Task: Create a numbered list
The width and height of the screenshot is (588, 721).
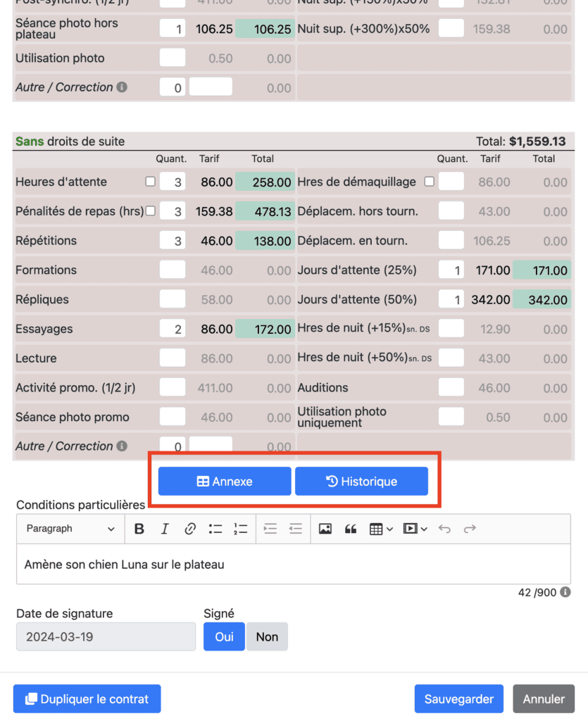Action: 241,529
